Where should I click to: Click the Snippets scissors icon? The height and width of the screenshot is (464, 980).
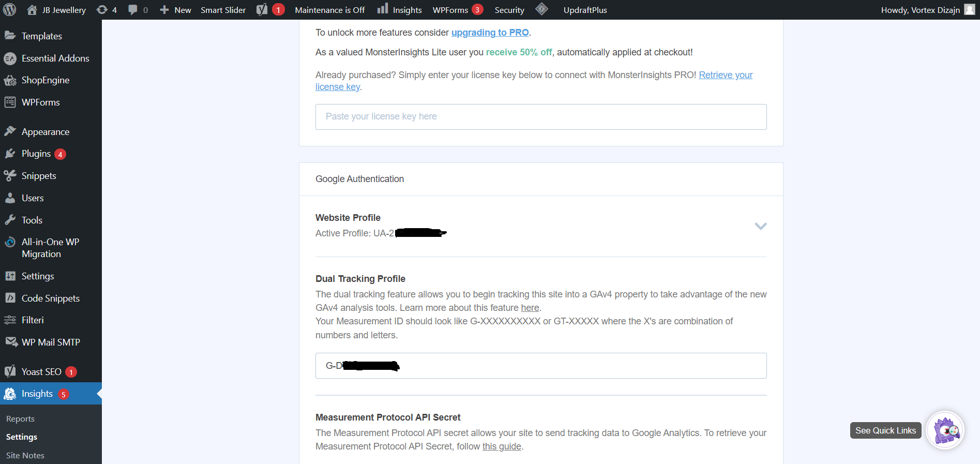pyautogui.click(x=10, y=176)
